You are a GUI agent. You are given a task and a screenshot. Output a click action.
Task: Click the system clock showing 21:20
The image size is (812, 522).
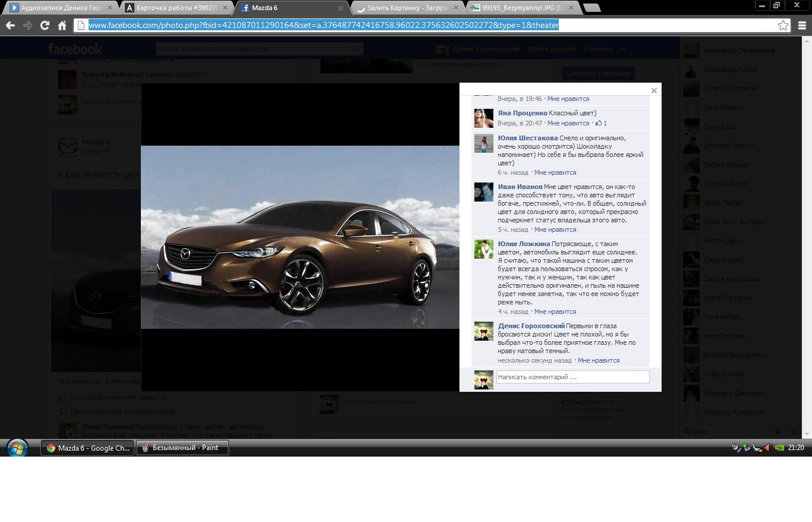[x=796, y=448]
